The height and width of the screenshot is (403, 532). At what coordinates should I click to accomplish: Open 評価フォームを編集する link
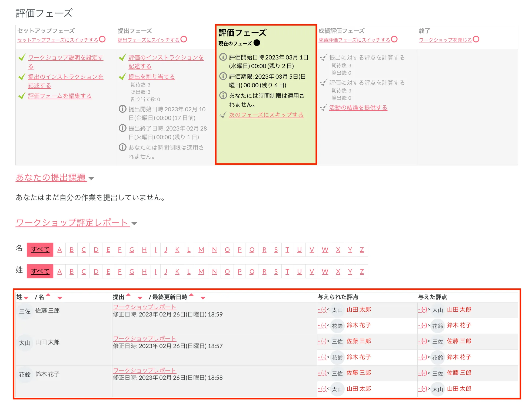pyautogui.click(x=60, y=96)
